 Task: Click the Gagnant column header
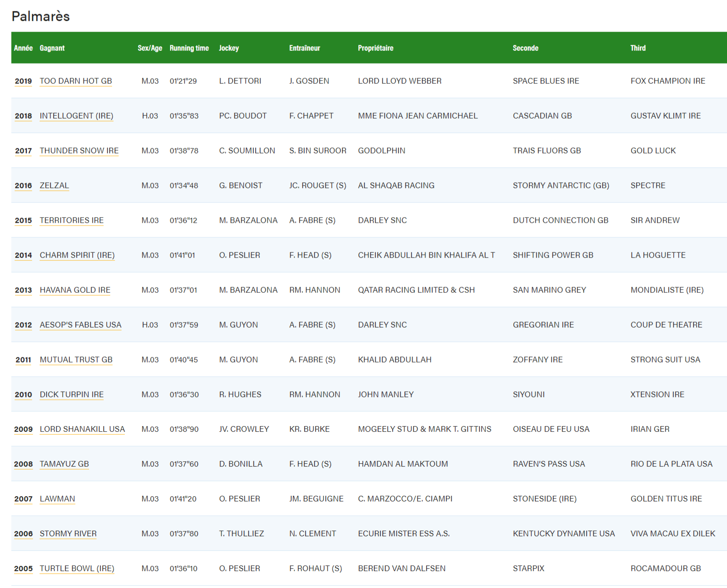click(x=52, y=48)
